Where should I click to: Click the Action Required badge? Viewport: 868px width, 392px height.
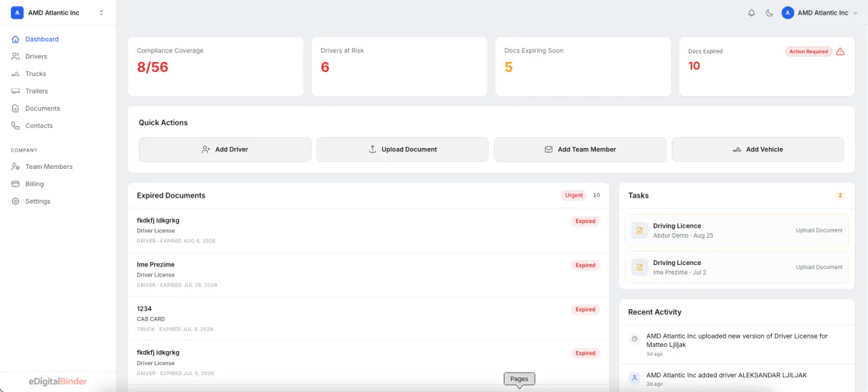click(809, 51)
